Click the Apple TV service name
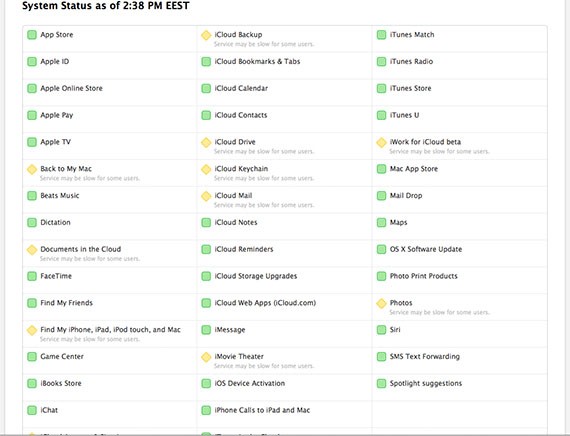Image resolution: width=570 pixels, height=436 pixels. (56, 142)
